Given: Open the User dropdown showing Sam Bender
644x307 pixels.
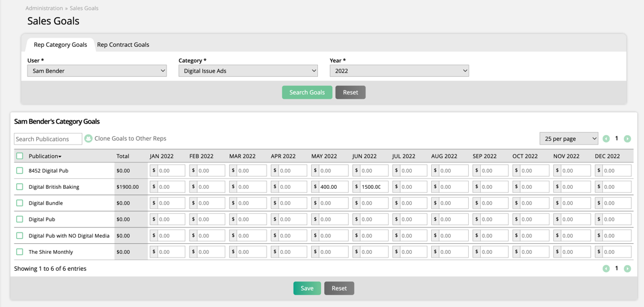Looking at the screenshot, I should (97, 71).
